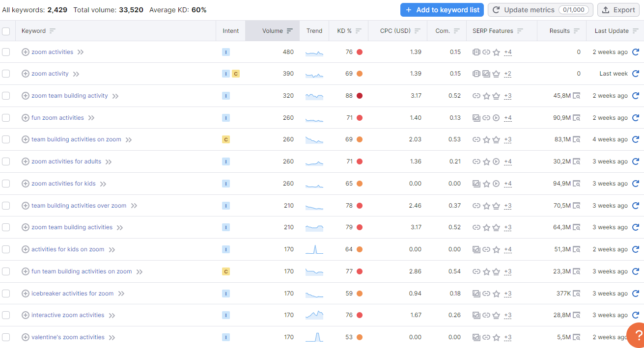The width and height of the screenshot is (644, 348).
Task: Show more SERP features (+4) for zoom activities
Action: (x=508, y=52)
